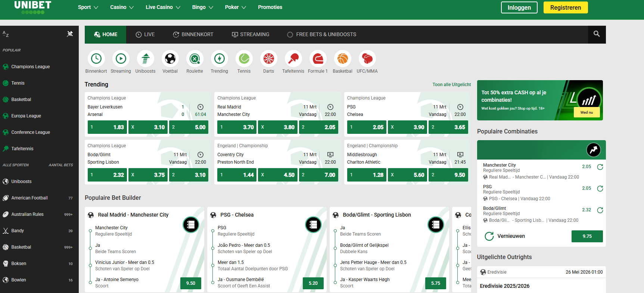Open Bet Builder icon for Bodø/Glimt - Sporting Lisbon
This screenshot has height=293, width=644.
(436, 224)
